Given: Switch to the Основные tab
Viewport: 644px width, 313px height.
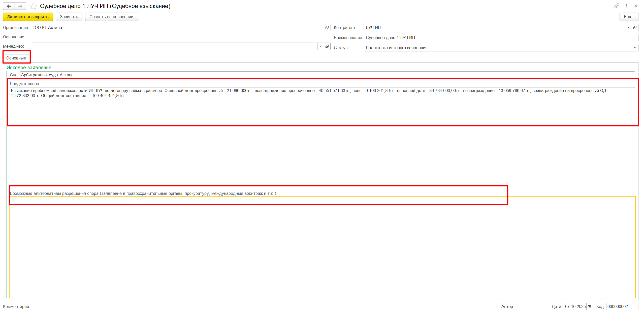Looking at the screenshot, I should coord(16,58).
